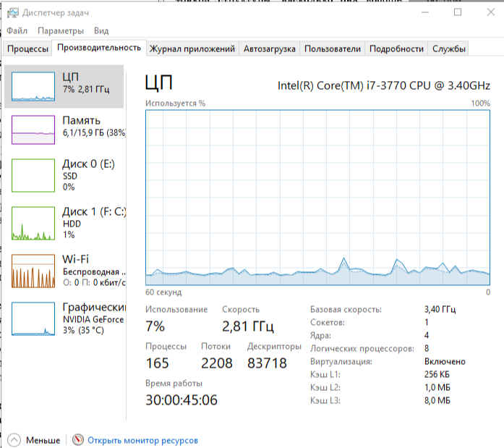Switch to the Журнал приложений tab
Screen dimensions: 504x448
click(x=192, y=48)
